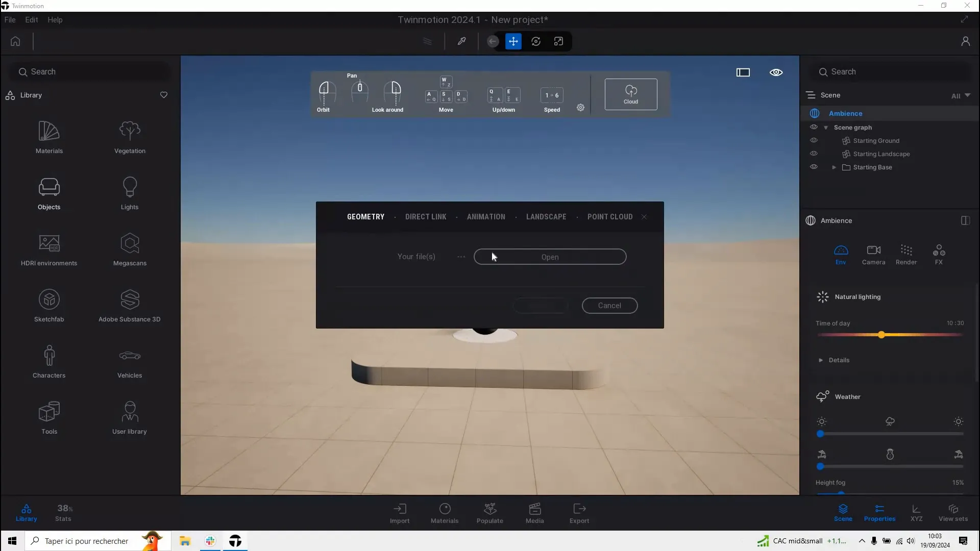The height and width of the screenshot is (551, 980).
Task: Open file options ellipsis in import dialog
Action: (x=461, y=257)
